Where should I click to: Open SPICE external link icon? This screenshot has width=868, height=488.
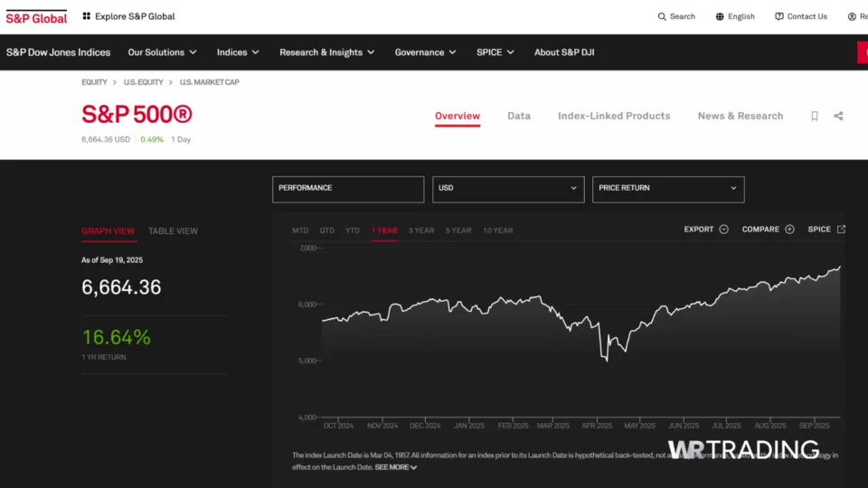(841, 230)
